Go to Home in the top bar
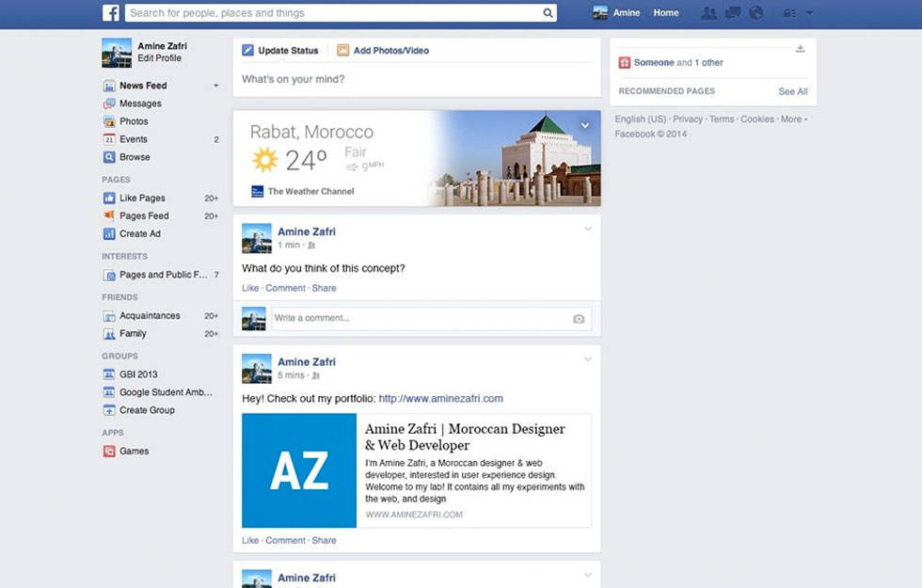The image size is (922, 588). [666, 13]
